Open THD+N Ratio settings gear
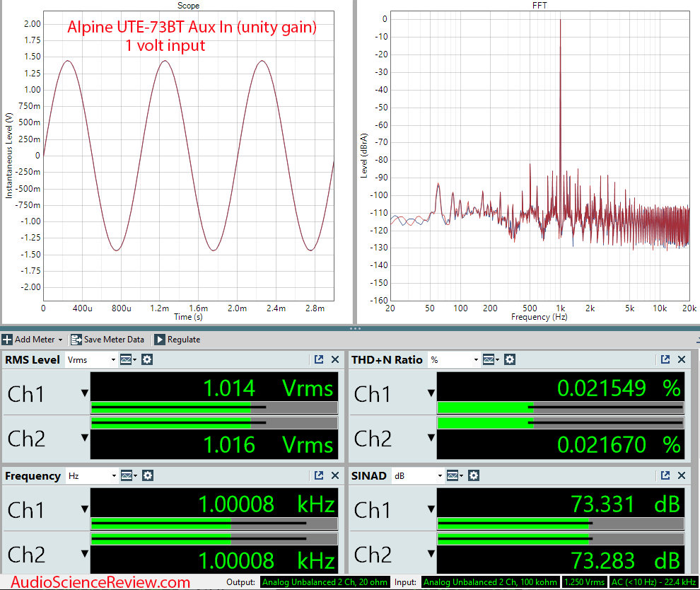 (510, 359)
